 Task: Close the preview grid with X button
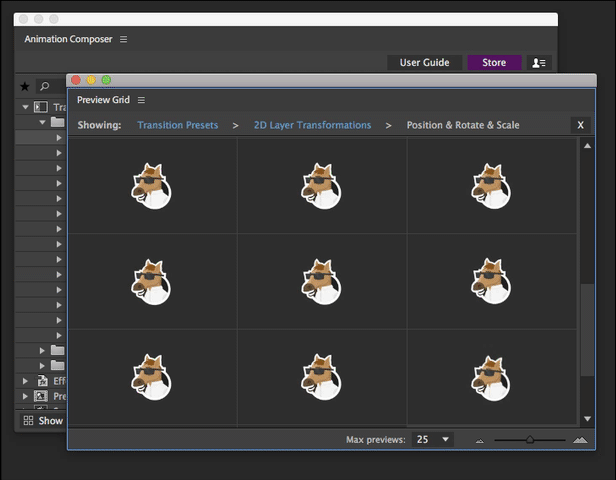pyautogui.click(x=580, y=125)
